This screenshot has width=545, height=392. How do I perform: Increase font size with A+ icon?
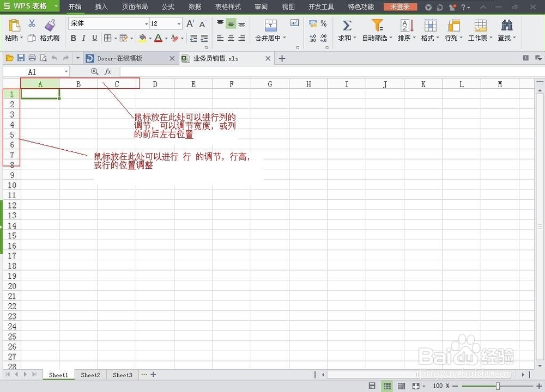point(190,23)
